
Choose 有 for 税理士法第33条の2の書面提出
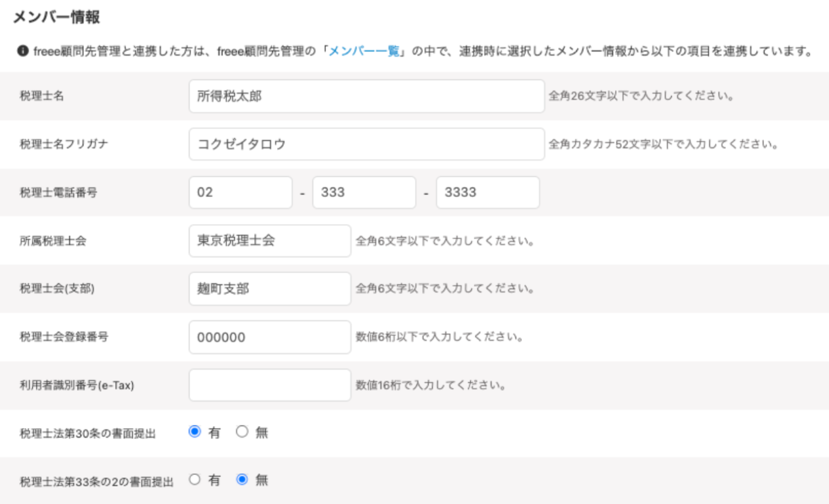click(x=195, y=480)
